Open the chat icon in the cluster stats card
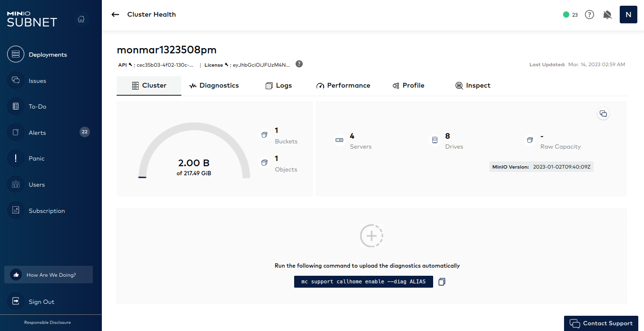Image resolution: width=644 pixels, height=331 pixels. tap(603, 114)
